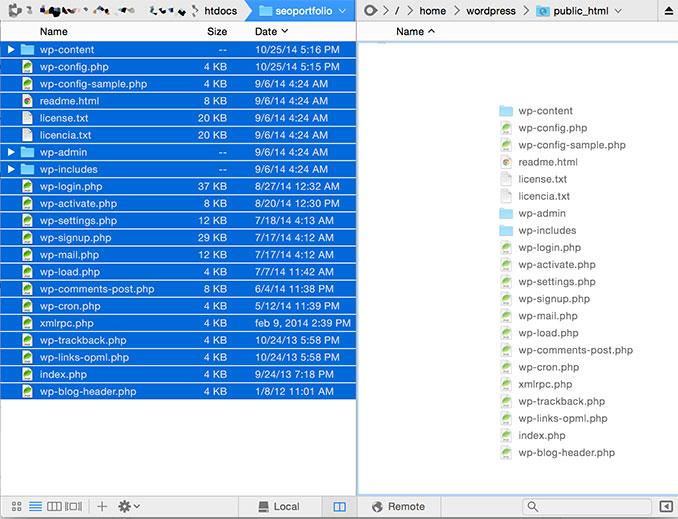Expand the local wp-admin folder
Screen dimensions: 678x519
pyautogui.click(x=11, y=152)
